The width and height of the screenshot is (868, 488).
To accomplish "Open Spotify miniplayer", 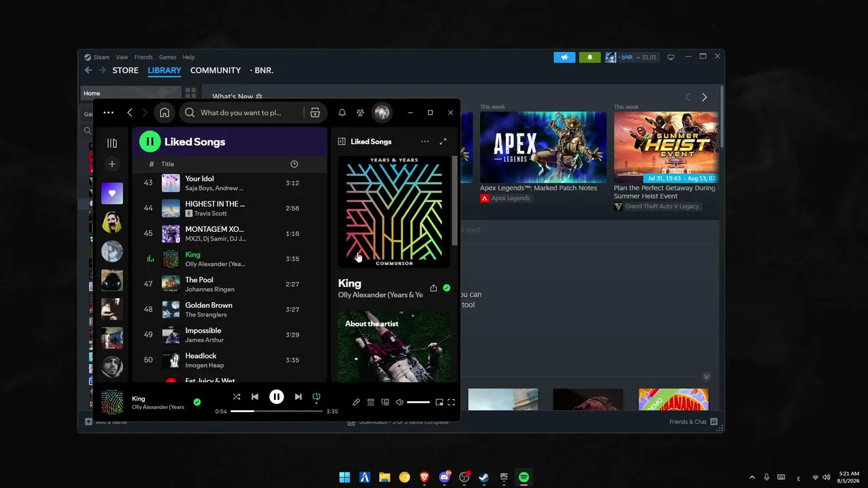I will point(439,402).
